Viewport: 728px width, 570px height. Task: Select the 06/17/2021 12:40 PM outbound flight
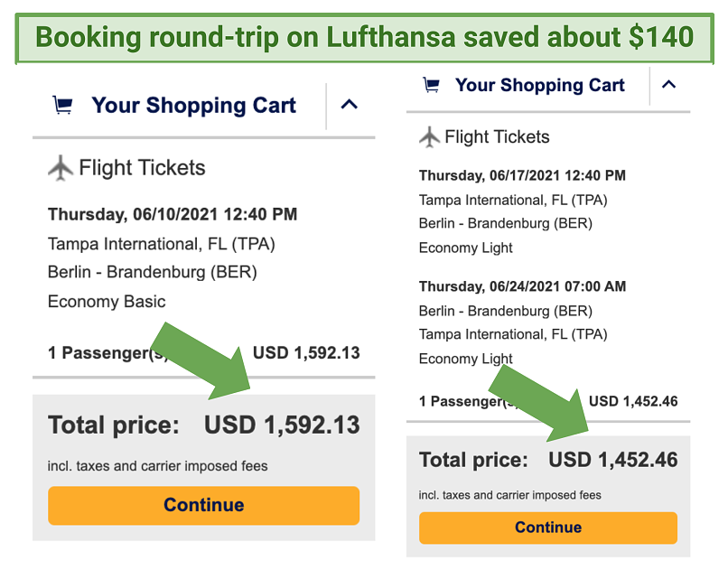pyautogui.click(x=522, y=175)
